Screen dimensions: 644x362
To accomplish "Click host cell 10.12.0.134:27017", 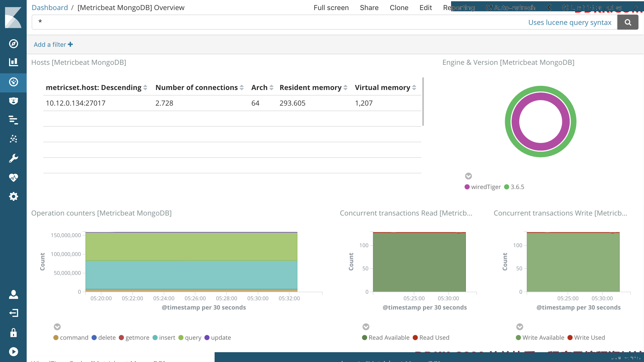I will coord(75,103).
